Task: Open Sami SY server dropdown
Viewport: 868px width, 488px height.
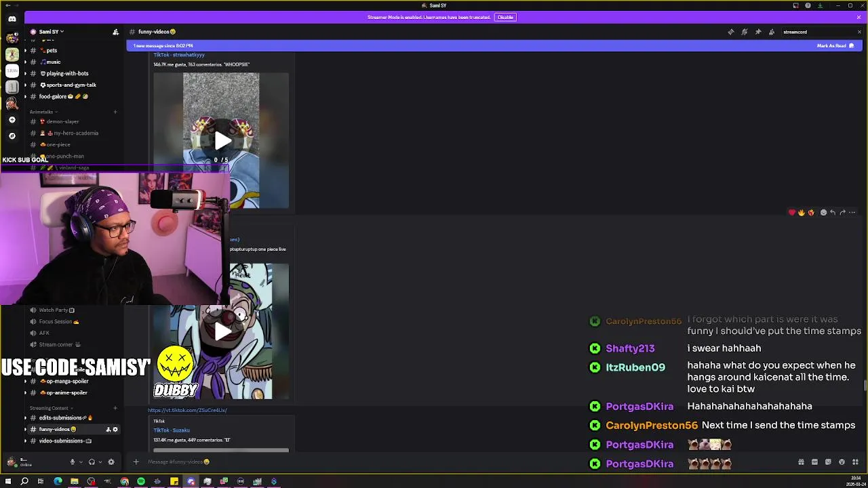Action: 51,32
